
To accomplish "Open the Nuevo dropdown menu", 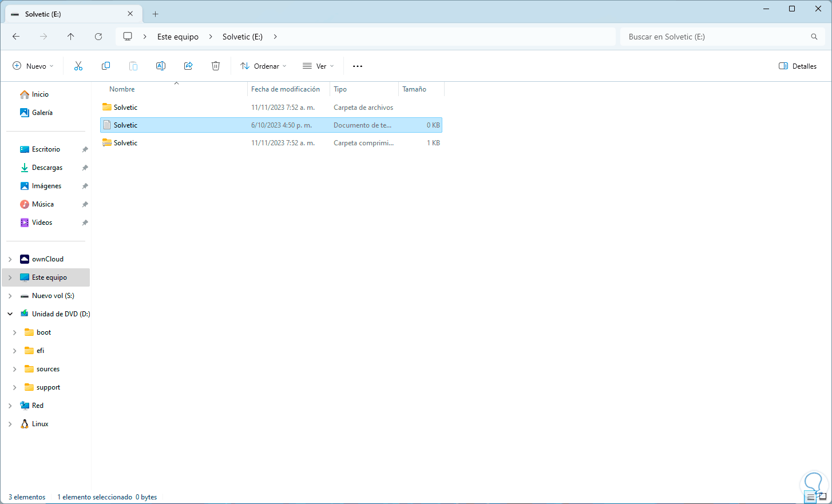I will [33, 66].
